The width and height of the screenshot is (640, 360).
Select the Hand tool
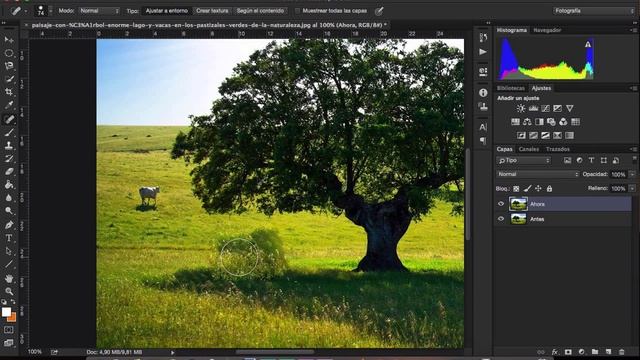[x=9, y=278]
